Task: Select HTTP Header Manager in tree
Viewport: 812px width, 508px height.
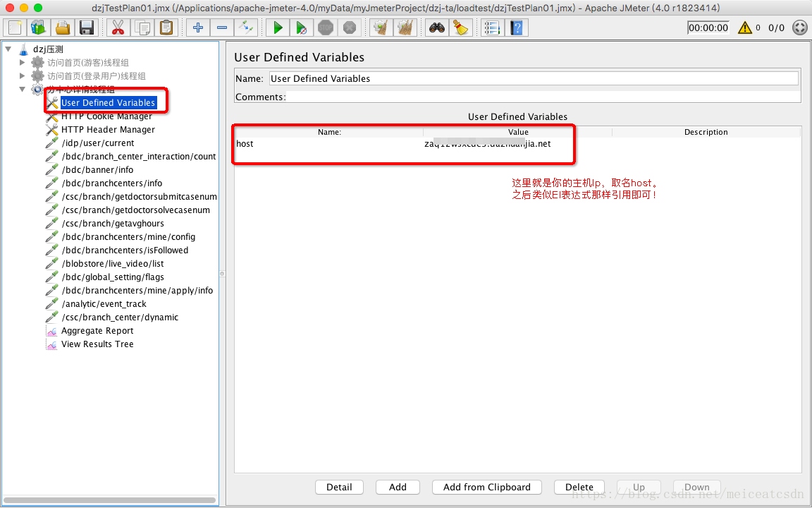Action: coord(109,130)
